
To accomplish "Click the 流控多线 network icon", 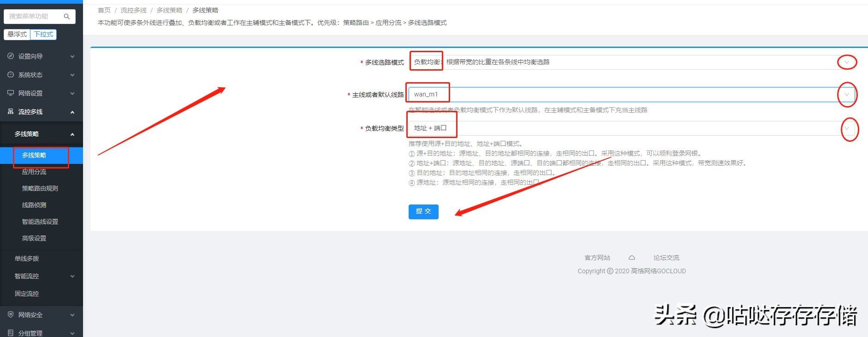I will [11, 112].
